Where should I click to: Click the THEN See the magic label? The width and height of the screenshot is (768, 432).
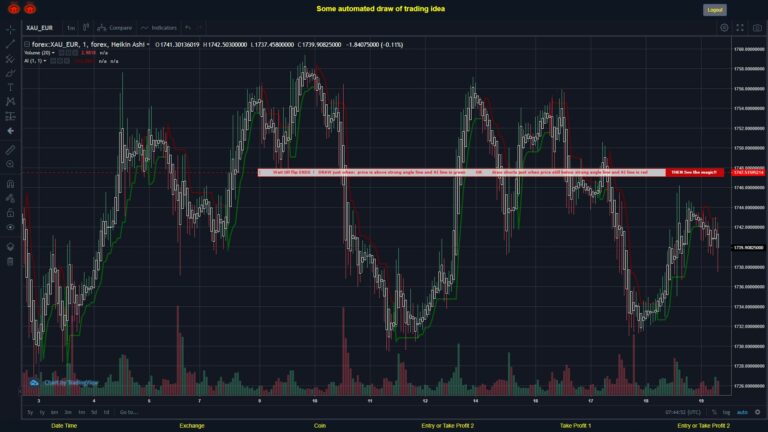coord(694,172)
